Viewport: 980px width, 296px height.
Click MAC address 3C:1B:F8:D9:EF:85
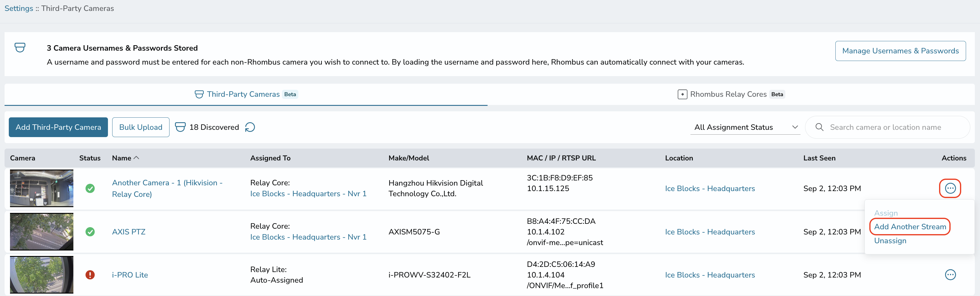tap(560, 178)
